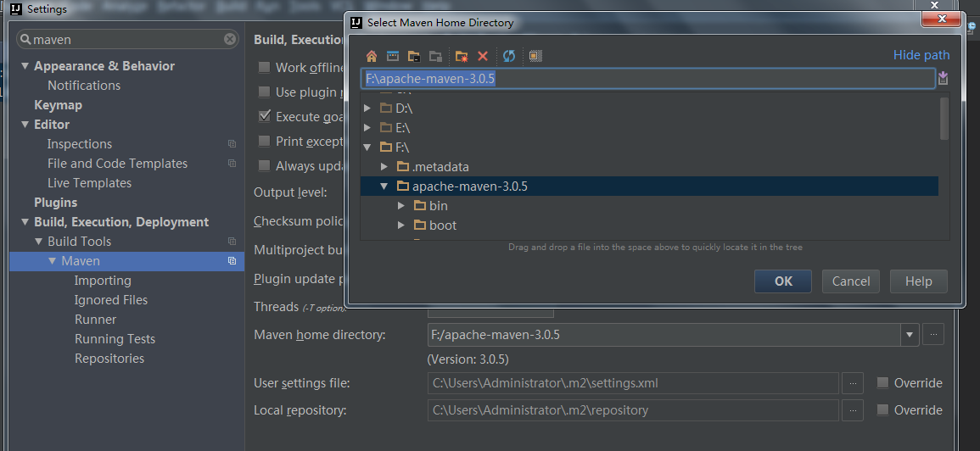Open Keymap settings page
Image resolution: width=980 pixels, height=451 pixels.
[x=59, y=105]
